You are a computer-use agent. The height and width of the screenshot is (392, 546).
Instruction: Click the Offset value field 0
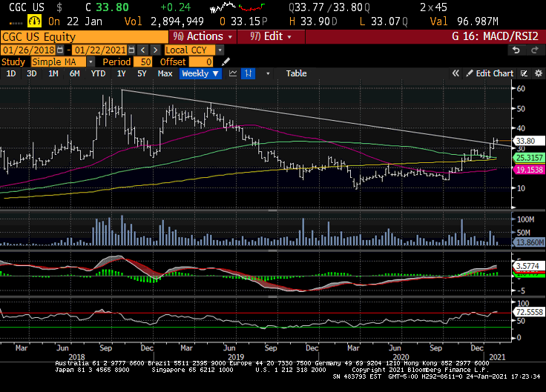coord(201,62)
